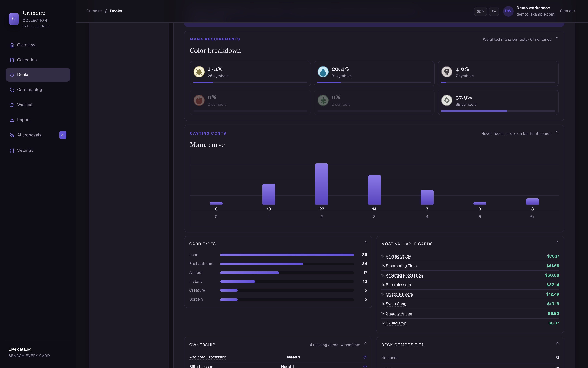The height and width of the screenshot is (368, 588).
Task: Click the green mana tree icon
Action: point(323,100)
